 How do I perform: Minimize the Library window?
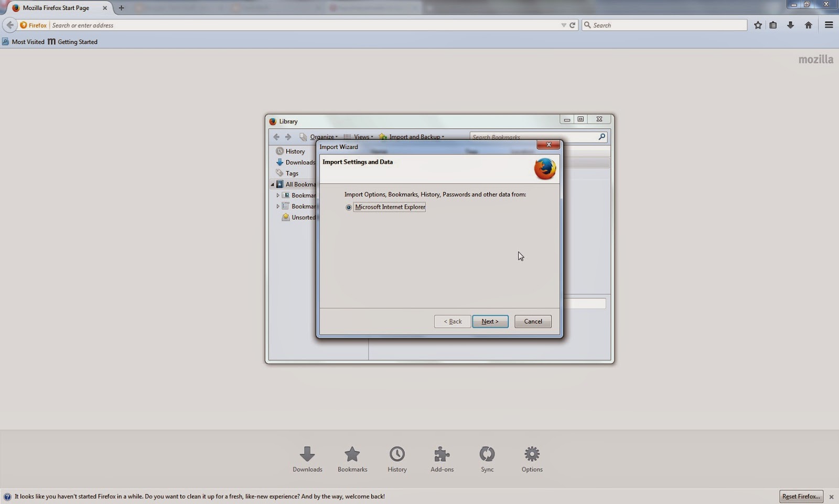567,120
